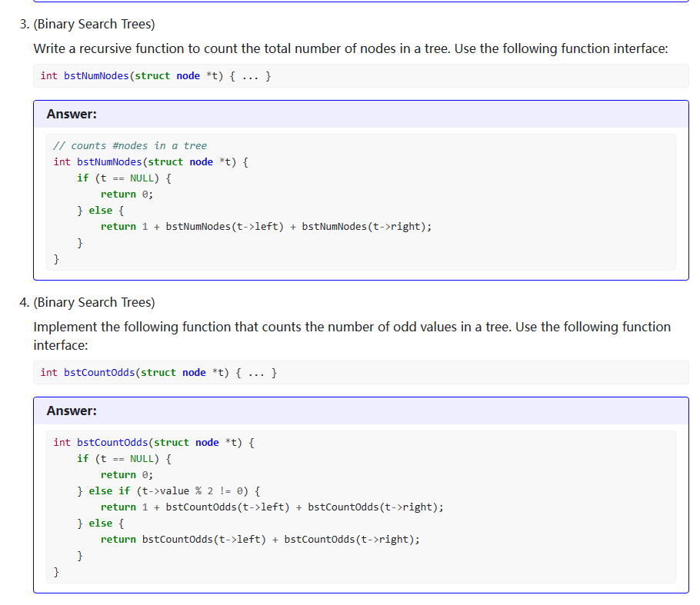Click 'return 0;' in bstNumNodes answer
Viewport: 700px width, 605px height.
(x=127, y=194)
